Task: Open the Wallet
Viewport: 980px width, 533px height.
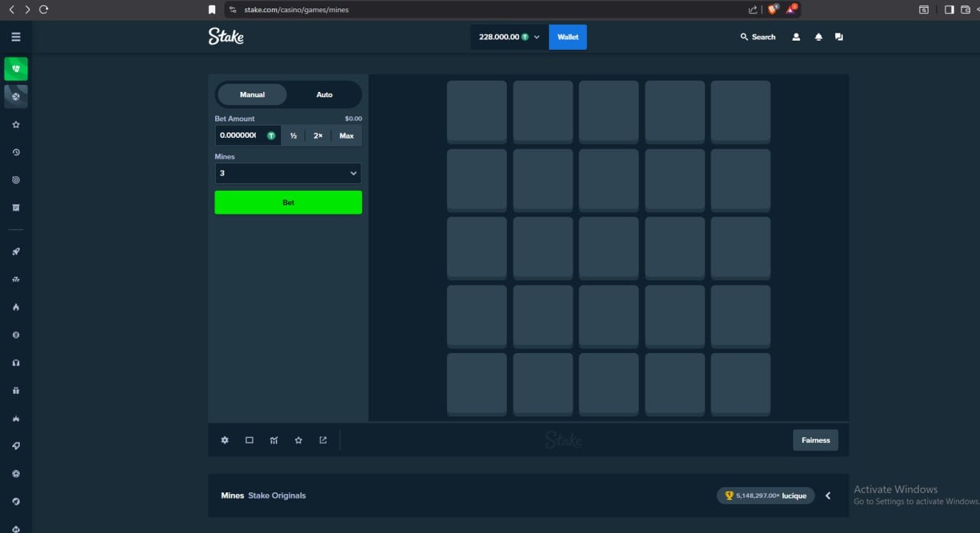Action: pos(567,37)
